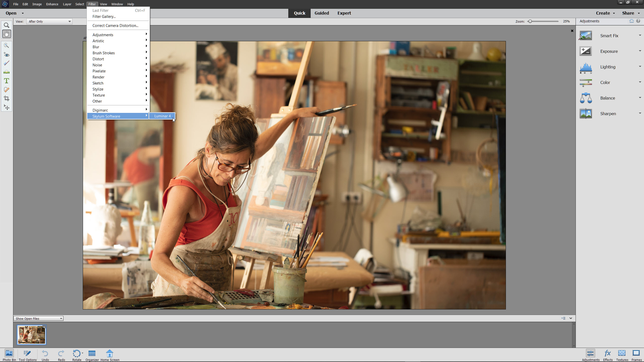The image size is (644, 362).
Task: Click the Exposure adjustment icon
Action: [586, 51]
